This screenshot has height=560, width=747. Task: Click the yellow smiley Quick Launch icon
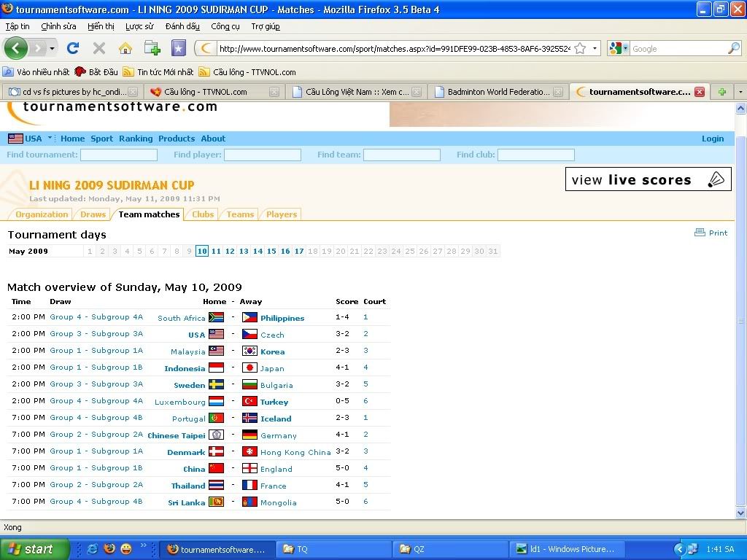tap(126, 549)
